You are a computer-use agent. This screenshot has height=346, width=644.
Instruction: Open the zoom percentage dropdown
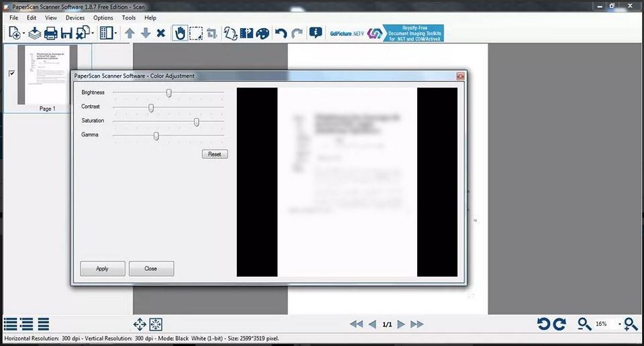click(x=619, y=324)
